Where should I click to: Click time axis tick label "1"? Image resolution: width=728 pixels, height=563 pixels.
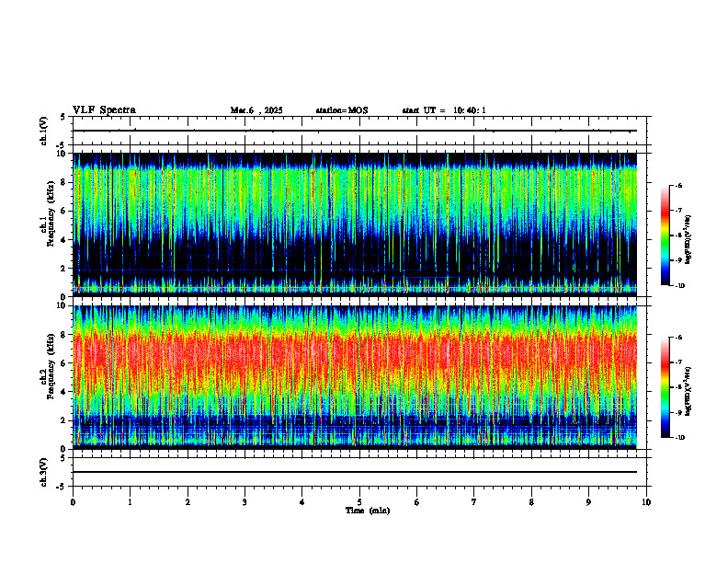tap(131, 502)
